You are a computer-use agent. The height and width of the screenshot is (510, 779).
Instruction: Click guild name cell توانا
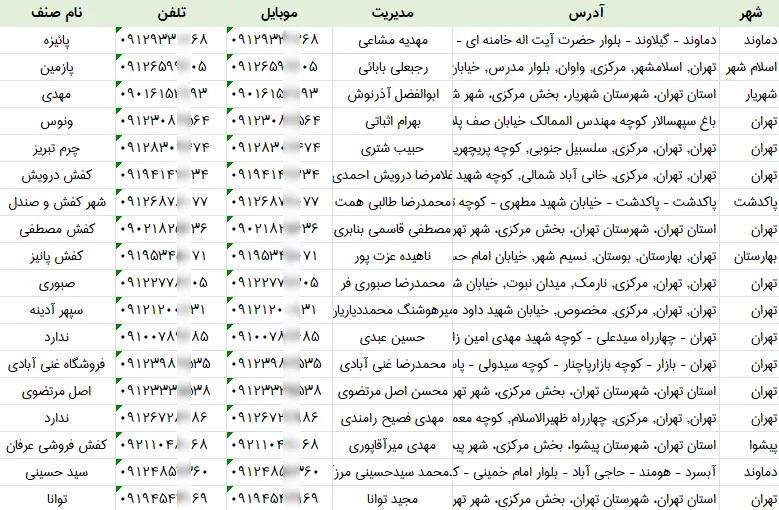click(57, 499)
